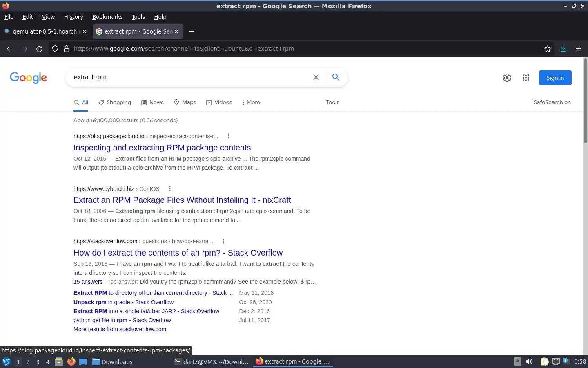Show site security padlock info
This screenshot has height=368, width=588.
click(x=67, y=49)
